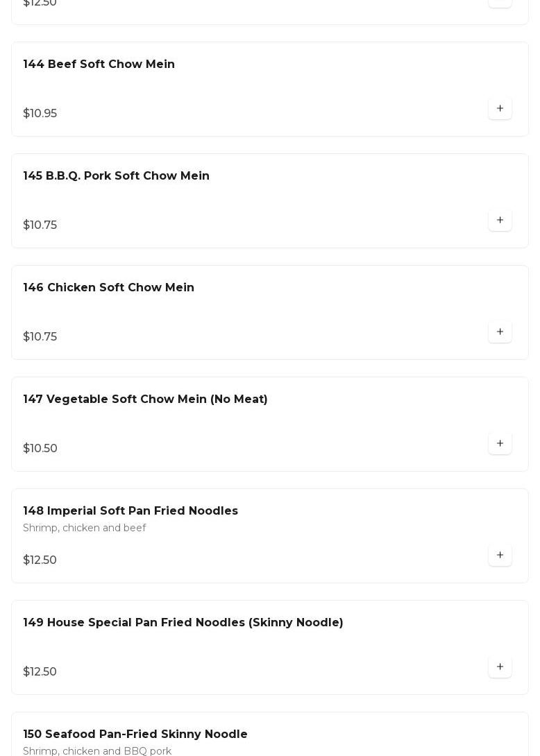The height and width of the screenshot is (756, 540).
Task: Open 148 Imperial Soft Pan Fried Noodles title
Action: pos(130,510)
